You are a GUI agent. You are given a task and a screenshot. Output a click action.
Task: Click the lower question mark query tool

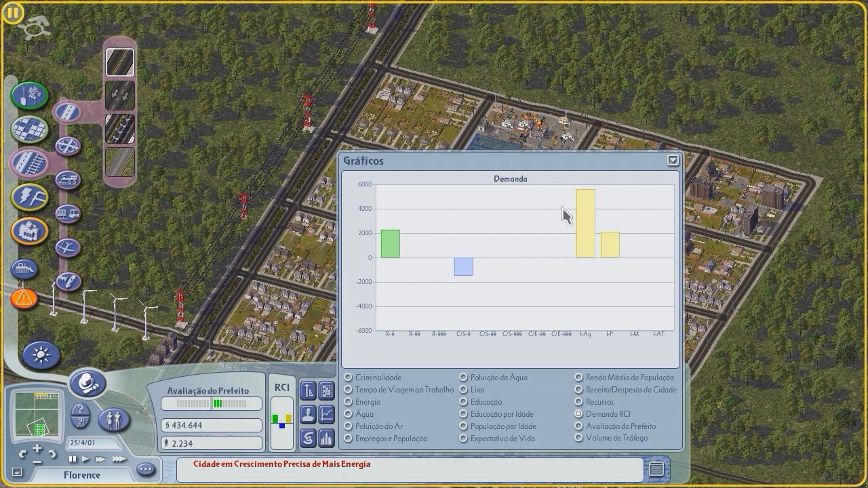(80, 422)
